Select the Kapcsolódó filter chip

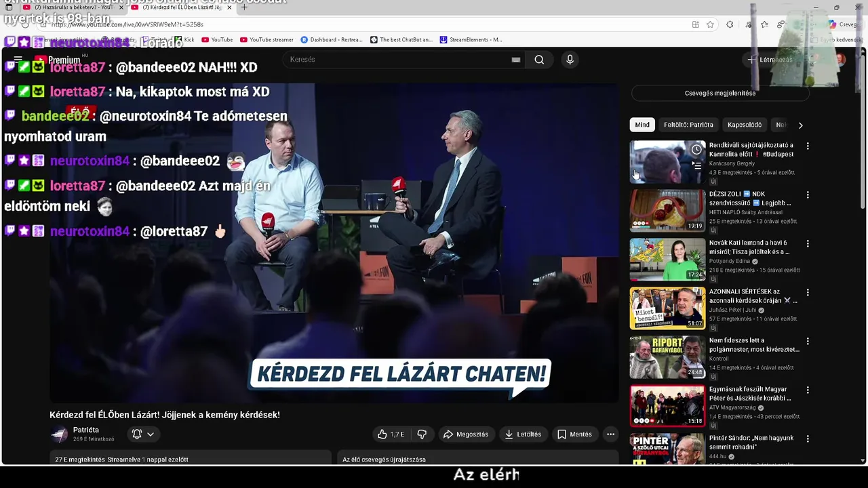(x=745, y=125)
